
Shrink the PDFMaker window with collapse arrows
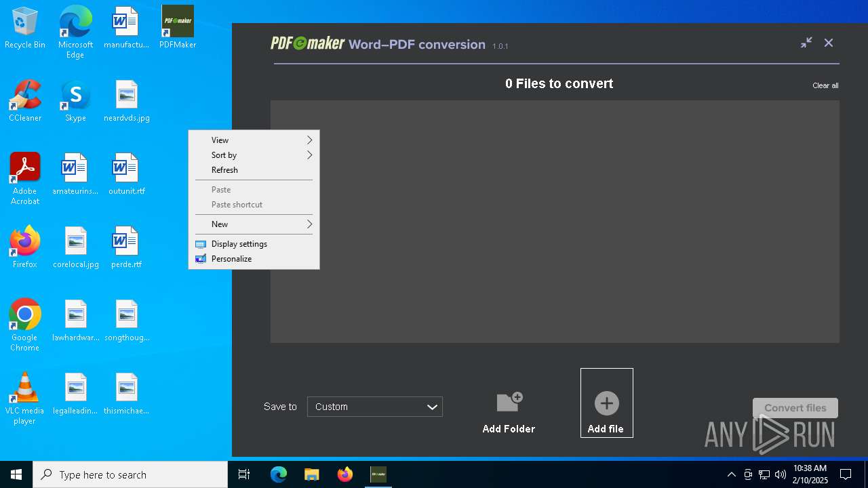click(x=806, y=43)
